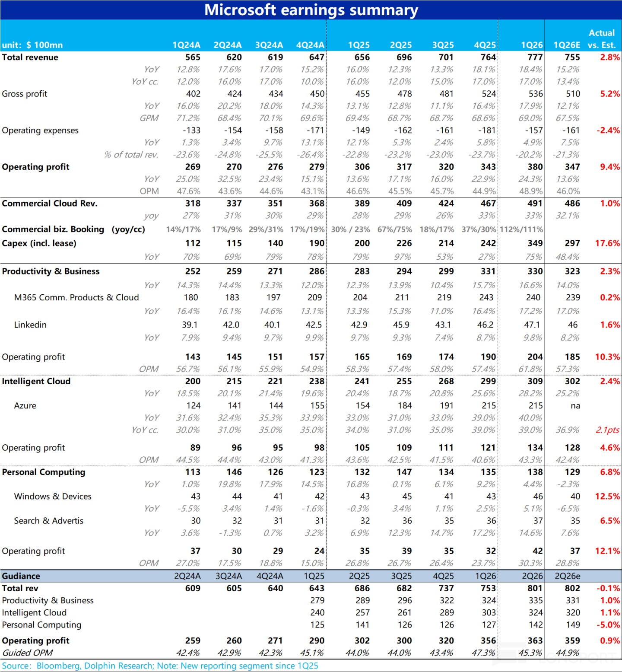
Task: Select the M365 Comm. Products & Cloud label
Action: coord(76,297)
